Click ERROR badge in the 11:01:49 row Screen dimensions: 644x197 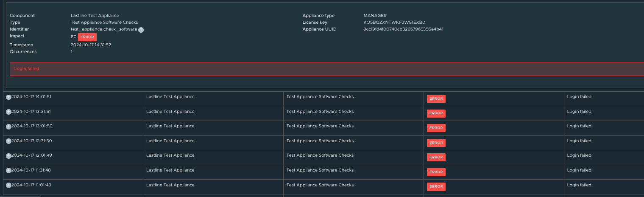click(x=436, y=186)
